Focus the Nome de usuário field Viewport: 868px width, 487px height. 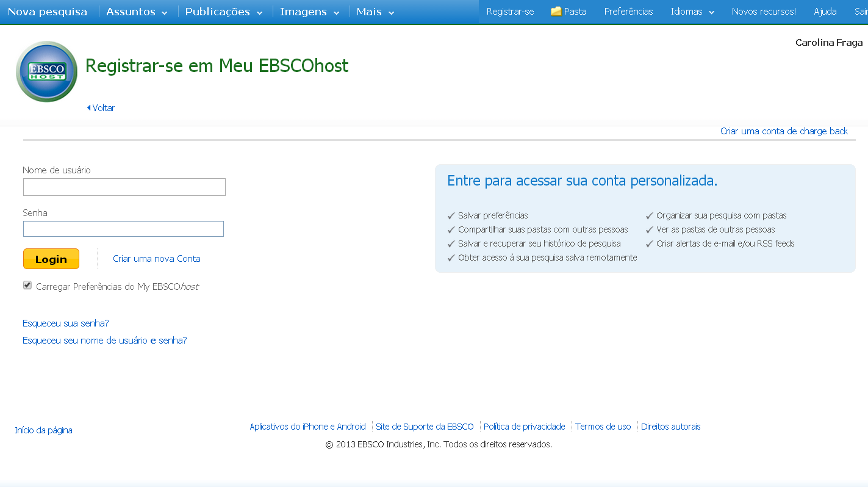pyautogui.click(x=124, y=187)
